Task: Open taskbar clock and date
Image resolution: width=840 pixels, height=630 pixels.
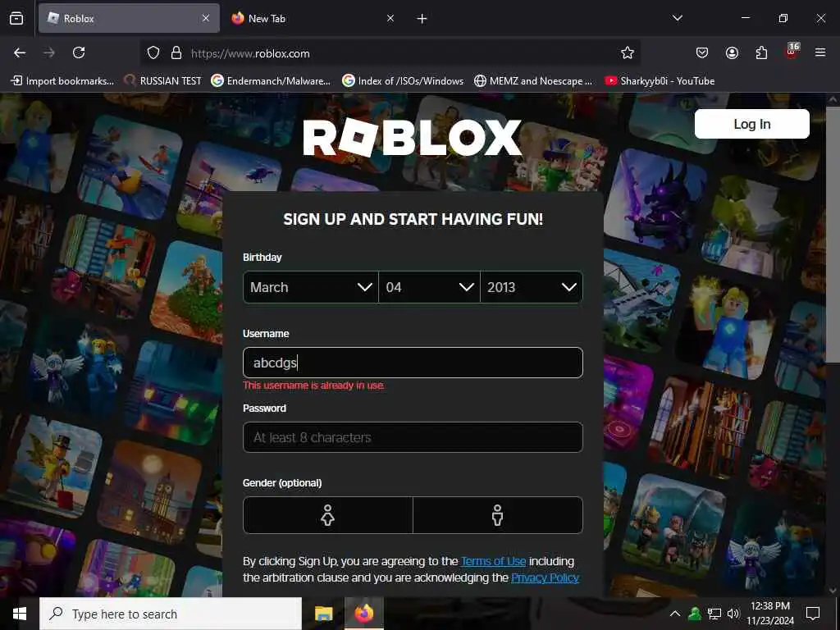Action: (770, 614)
